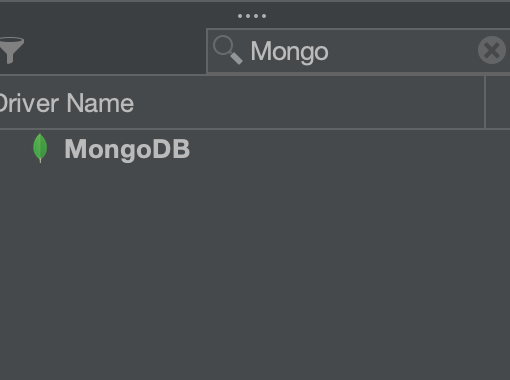Click the magnifying glass search icon
The image size is (510, 380).
pyautogui.click(x=228, y=50)
